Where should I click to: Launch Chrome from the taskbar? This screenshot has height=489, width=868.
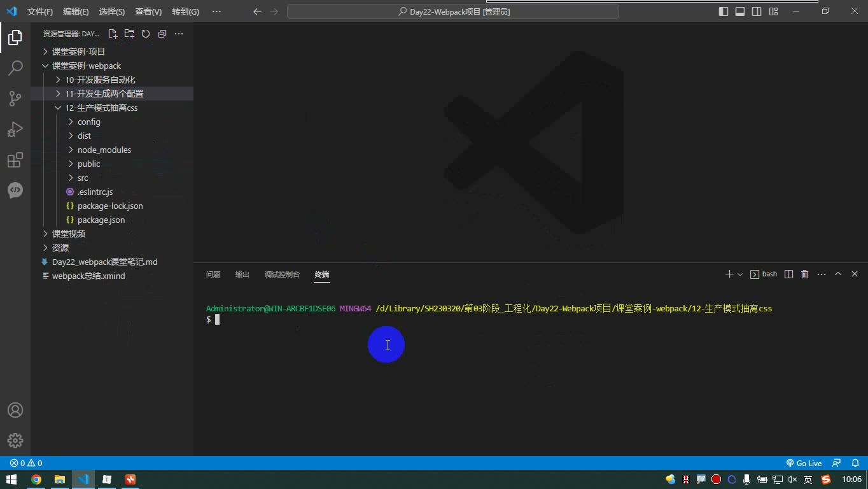[x=36, y=479]
